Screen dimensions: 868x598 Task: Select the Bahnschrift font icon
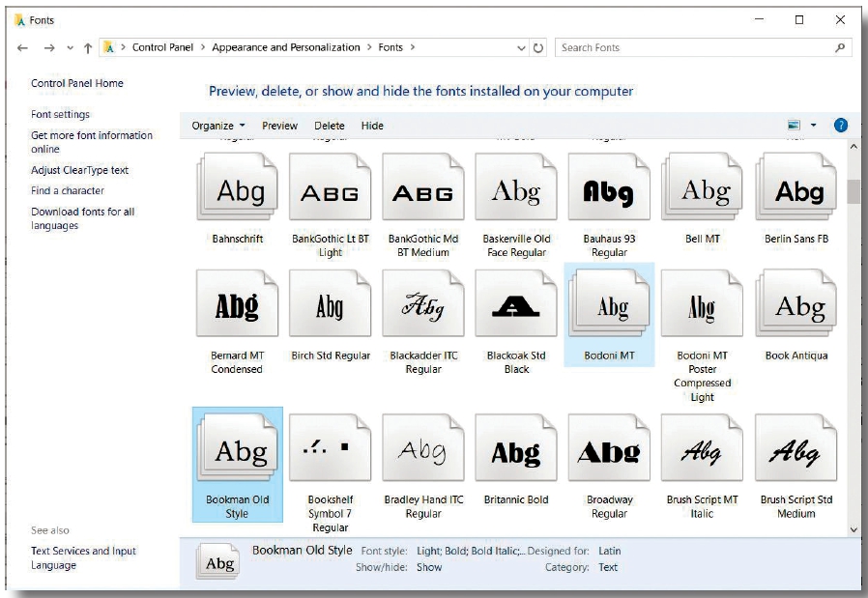[x=237, y=187]
